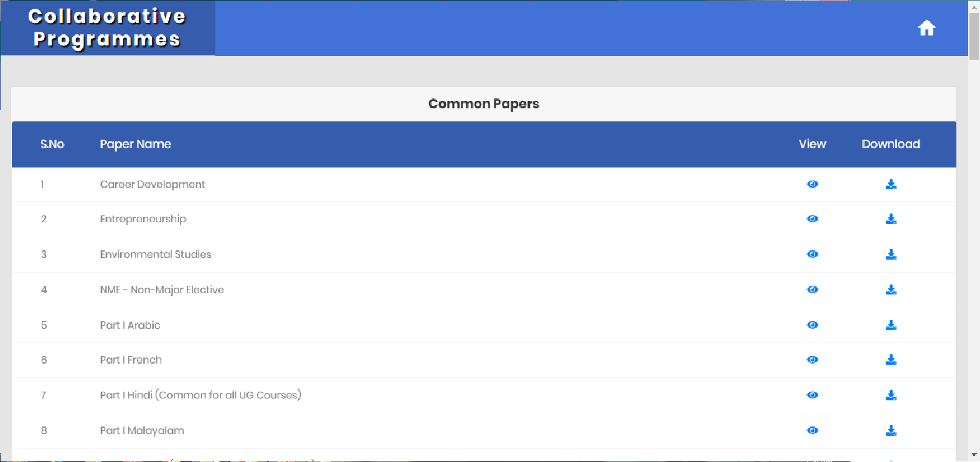View the Career Development paper
This screenshot has height=462, width=980.
click(x=813, y=184)
